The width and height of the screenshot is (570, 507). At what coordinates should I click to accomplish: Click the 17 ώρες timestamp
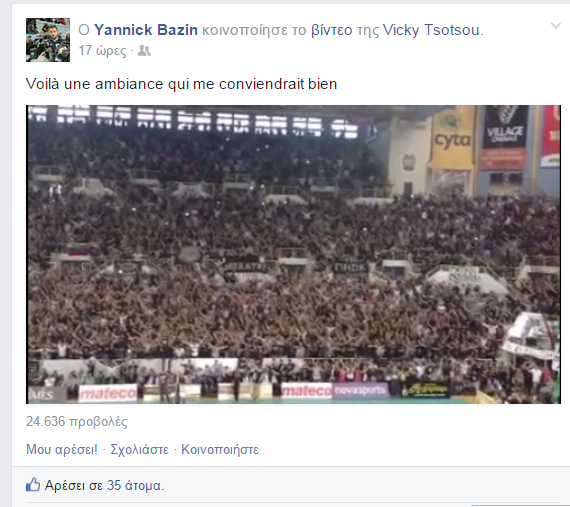pyautogui.click(x=103, y=51)
